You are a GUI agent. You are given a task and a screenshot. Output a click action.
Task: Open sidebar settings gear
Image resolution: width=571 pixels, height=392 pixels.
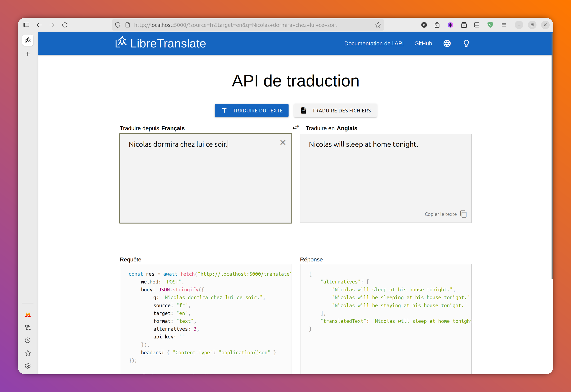click(28, 366)
